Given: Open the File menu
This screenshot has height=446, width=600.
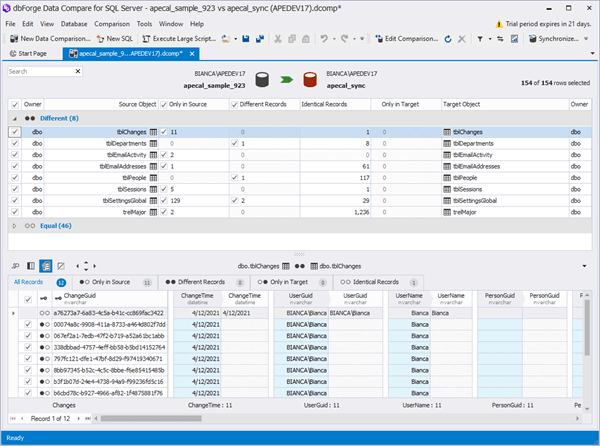Looking at the screenshot, I should pos(10,24).
